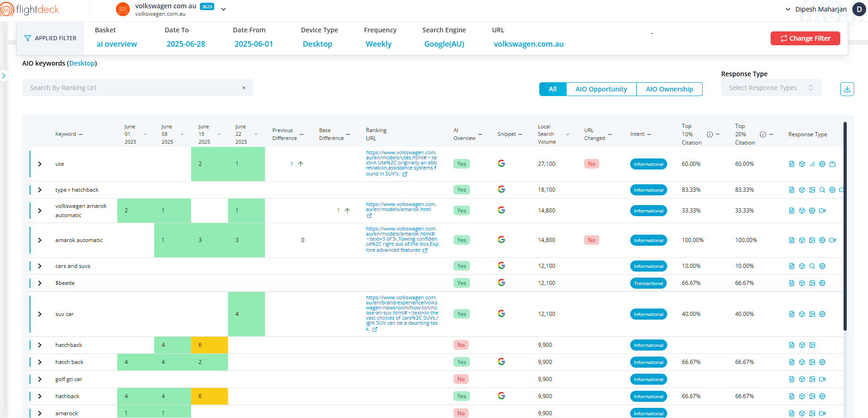Expand the hatch back row

pos(40,362)
